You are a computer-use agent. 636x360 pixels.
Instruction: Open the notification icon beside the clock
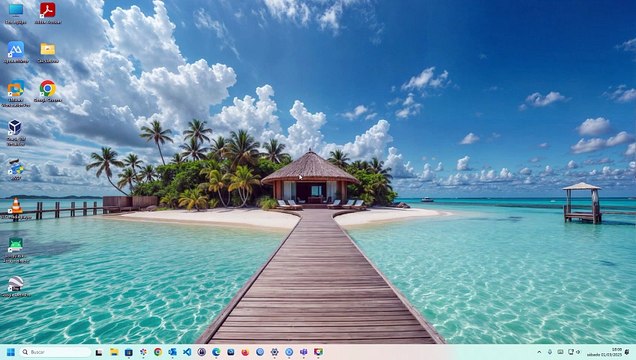click(627, 352)
